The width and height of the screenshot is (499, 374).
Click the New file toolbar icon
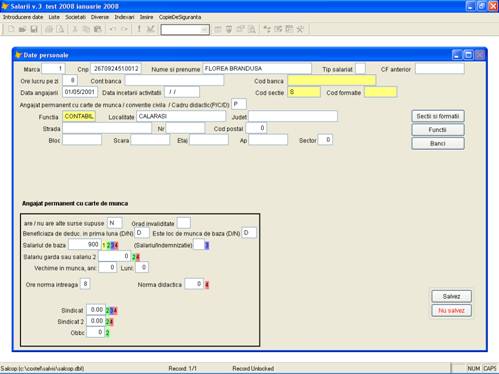[11, 29]
